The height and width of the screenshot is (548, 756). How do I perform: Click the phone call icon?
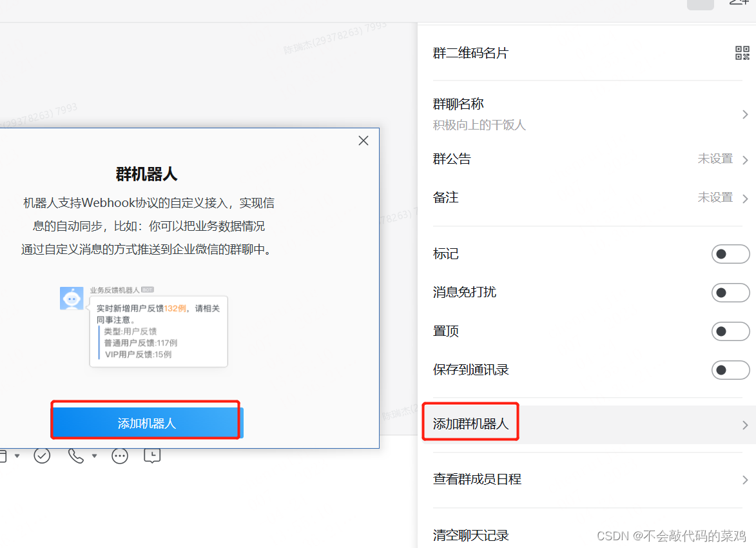[75, 455]
